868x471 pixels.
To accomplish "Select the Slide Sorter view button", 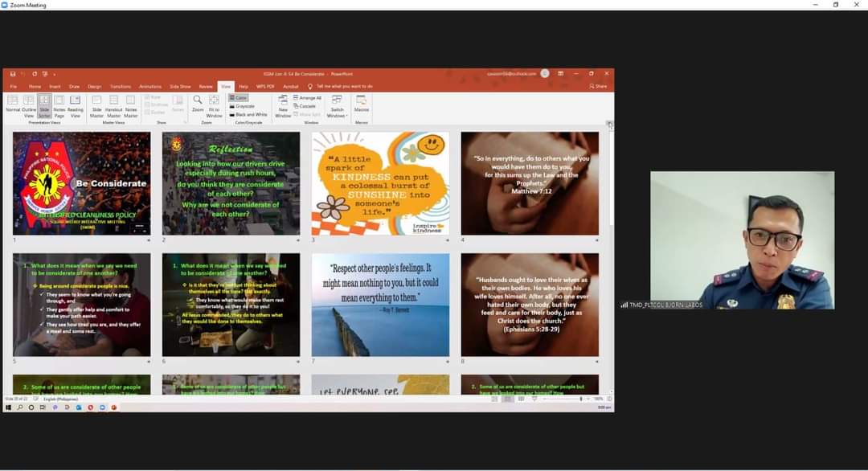I will [x=44, y=106].
